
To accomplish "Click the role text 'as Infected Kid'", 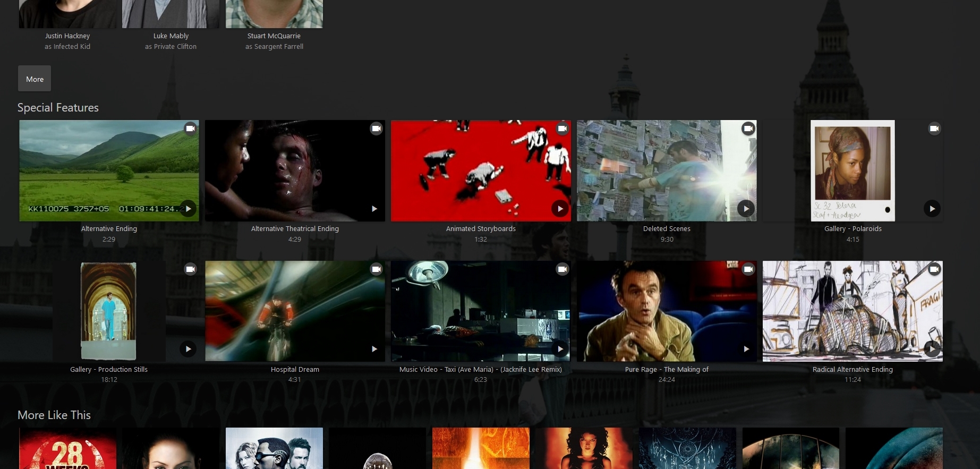I will [67, 47].
